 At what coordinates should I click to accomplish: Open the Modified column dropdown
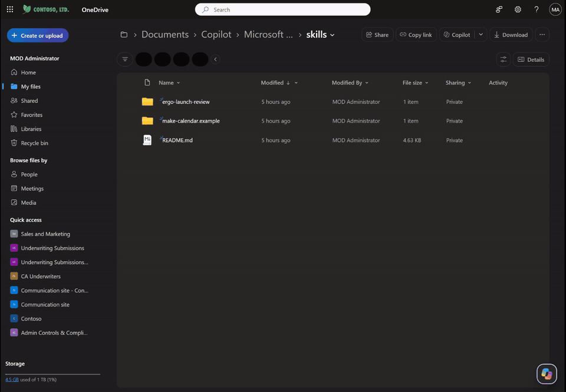point(296,83)
